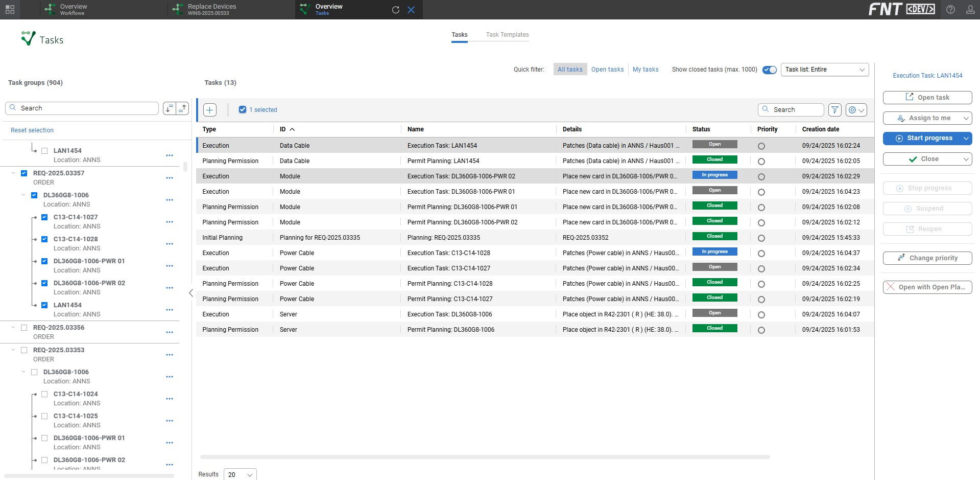Open the user profile icon
The height and width of the screenshot is (480, 980).
tap(970, 10)
